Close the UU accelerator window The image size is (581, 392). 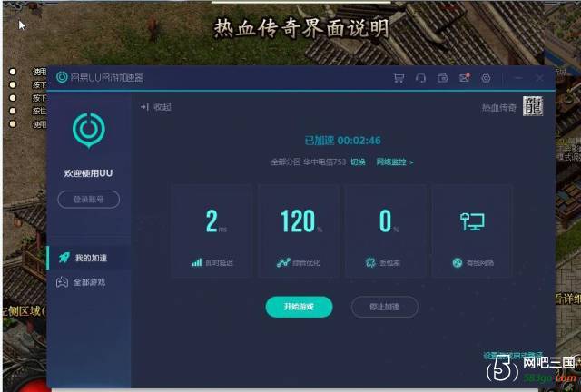[539, 78]
